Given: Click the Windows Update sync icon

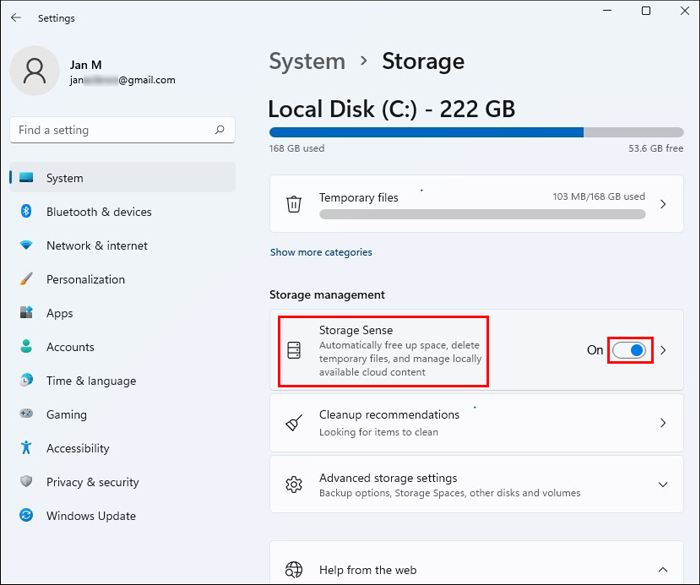Looking at the screenshot, I should click(26, 515).
